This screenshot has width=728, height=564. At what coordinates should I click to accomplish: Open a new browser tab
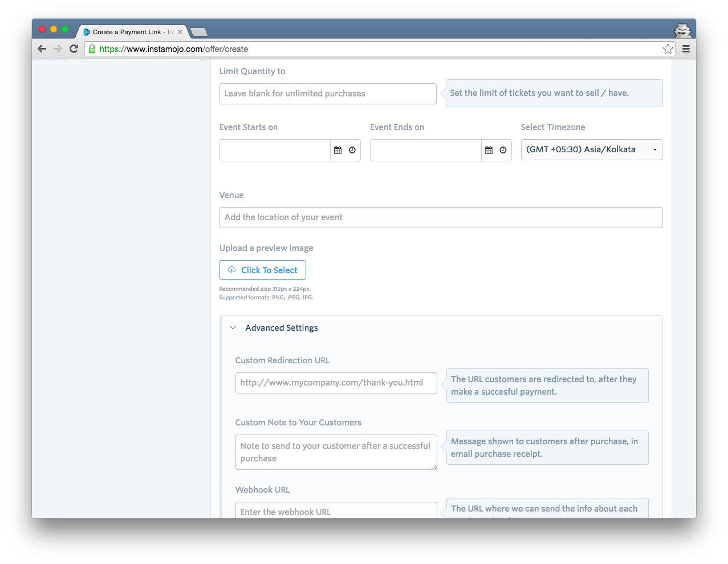(198, 32)
